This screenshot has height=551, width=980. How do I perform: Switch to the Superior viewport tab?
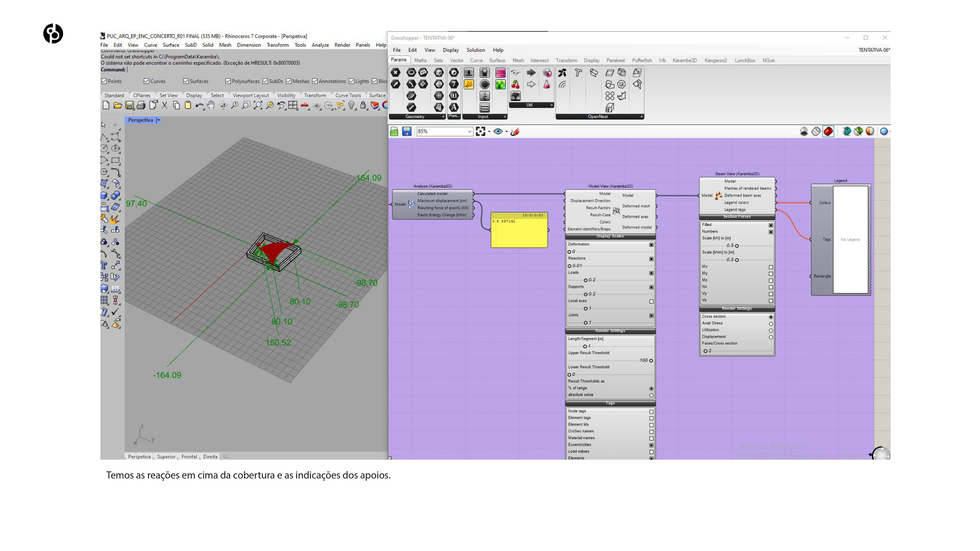[x=166, y=457]
